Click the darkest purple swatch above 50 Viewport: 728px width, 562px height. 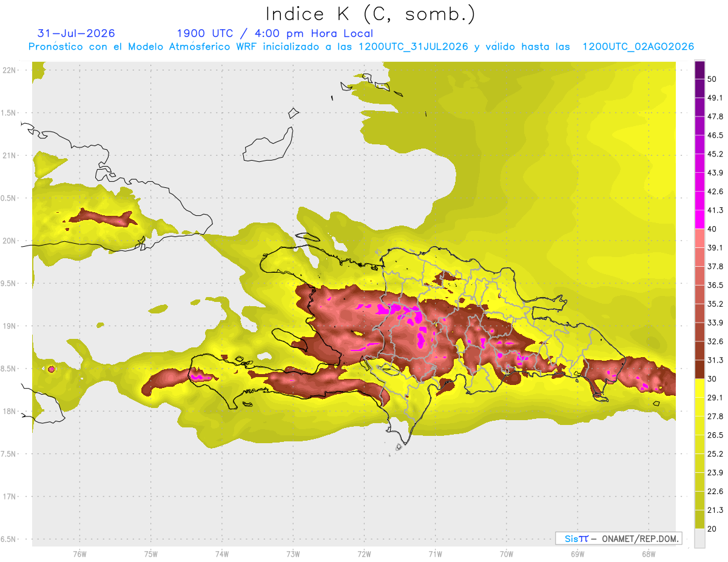click(x=699, y=70)
